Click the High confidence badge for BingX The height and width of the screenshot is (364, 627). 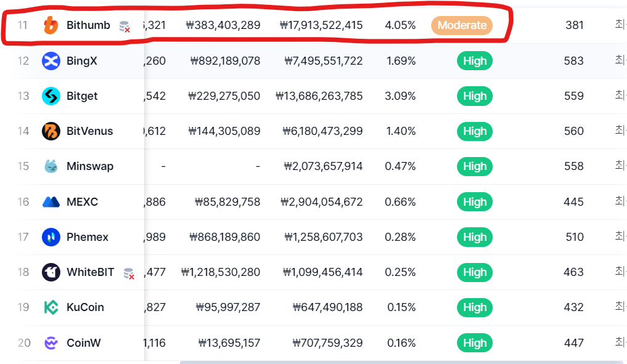point(475,61)
